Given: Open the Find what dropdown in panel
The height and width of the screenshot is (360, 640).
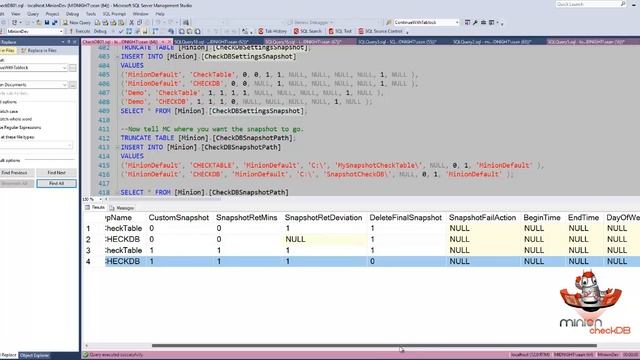Looking at the screenshot, I should pos(64,68).
